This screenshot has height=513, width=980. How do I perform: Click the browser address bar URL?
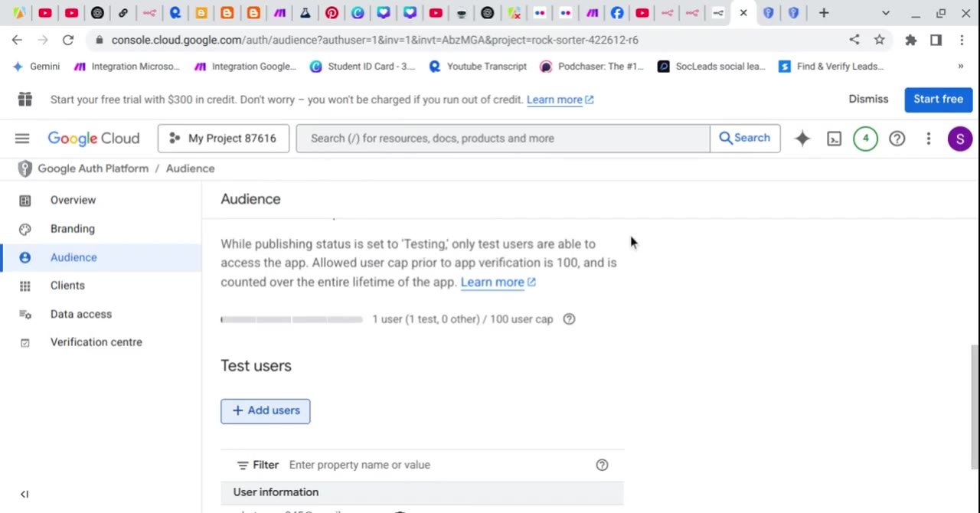(x=374, y=40)
